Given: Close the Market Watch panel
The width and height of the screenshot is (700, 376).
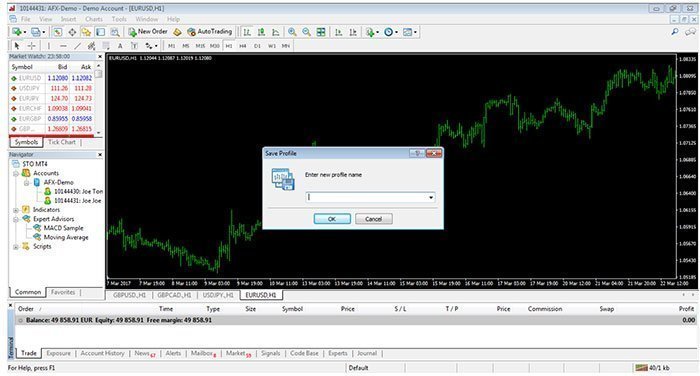Looking at the screenshot, I should coord(100,57).
